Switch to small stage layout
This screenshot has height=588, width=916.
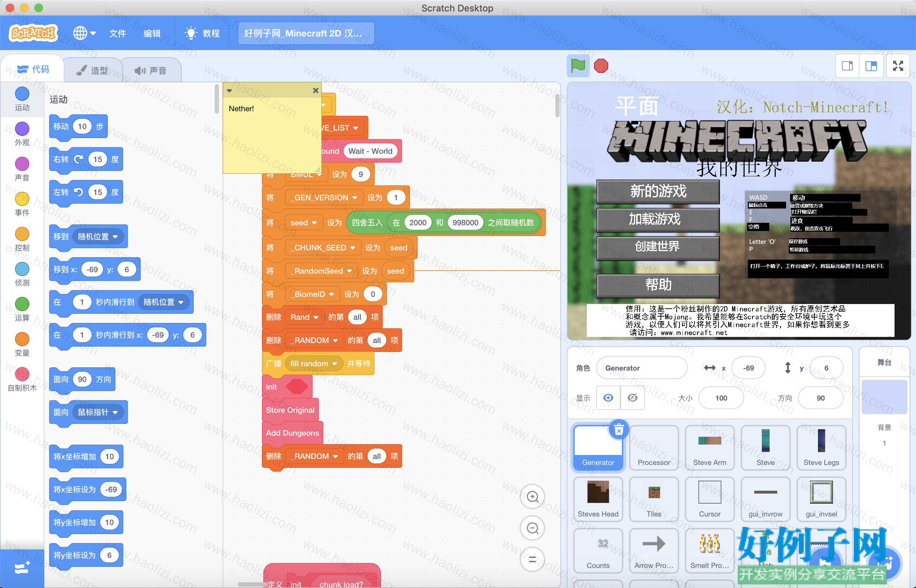[847, 66]
